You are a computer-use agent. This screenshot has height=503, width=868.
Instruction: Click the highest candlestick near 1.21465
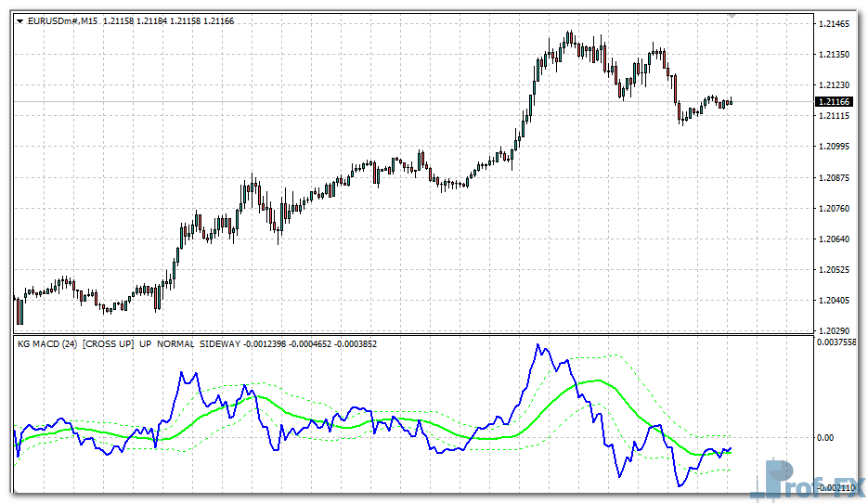(569, 39)
